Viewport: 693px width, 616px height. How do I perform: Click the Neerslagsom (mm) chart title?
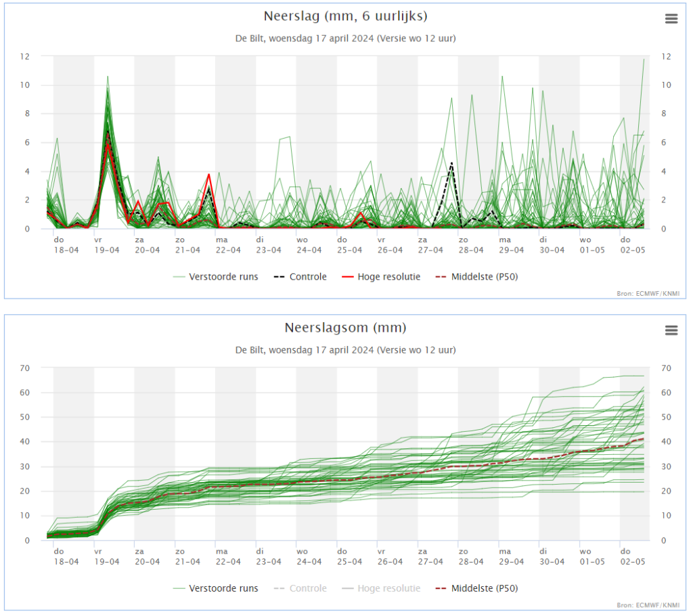point(346,328)
